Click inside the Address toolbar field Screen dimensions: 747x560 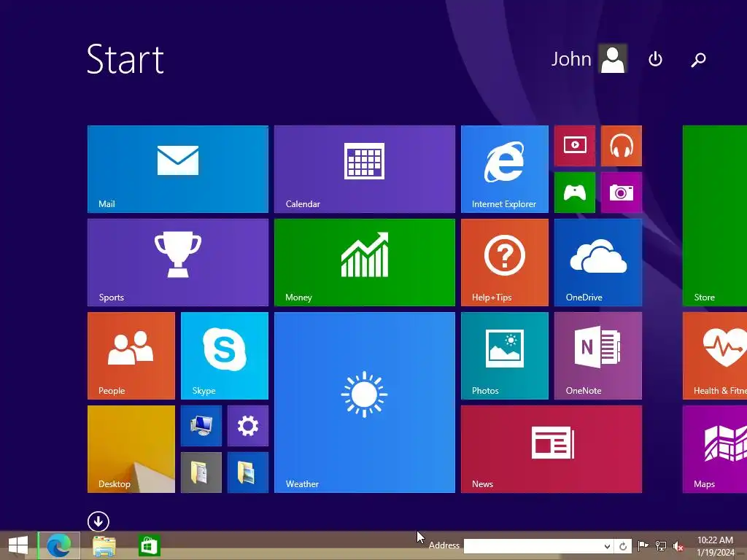(532, 545)
